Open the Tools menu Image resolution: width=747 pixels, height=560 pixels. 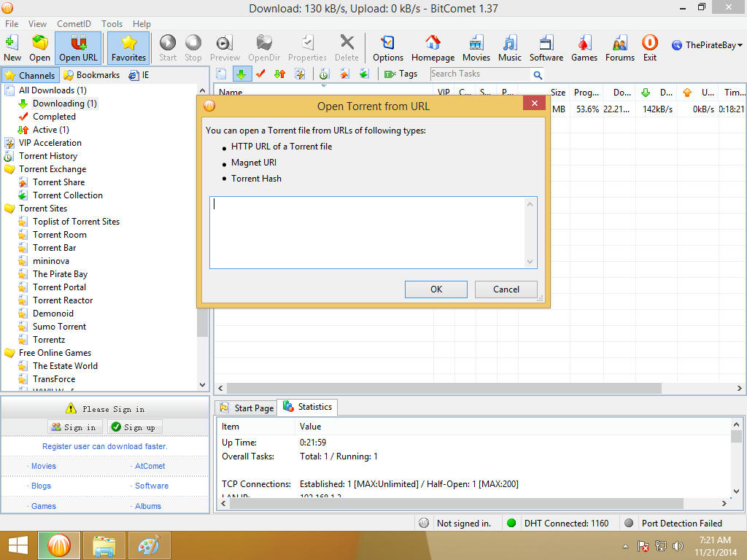click(x=112, y=24)
